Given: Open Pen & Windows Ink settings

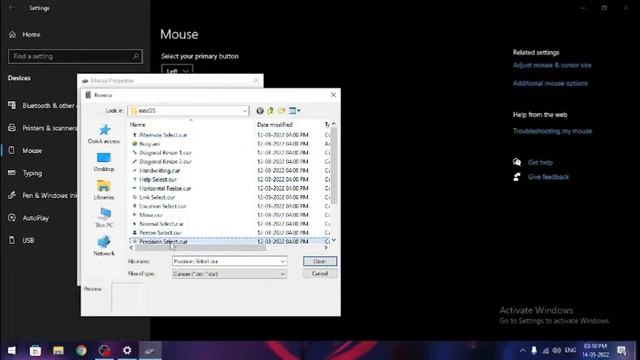Looking at the screenshot, I should [43, 196].
